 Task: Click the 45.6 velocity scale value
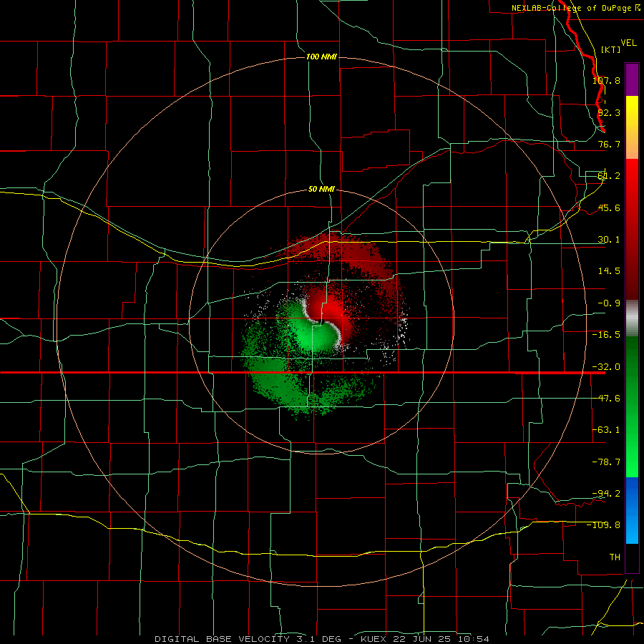point(609,208)
